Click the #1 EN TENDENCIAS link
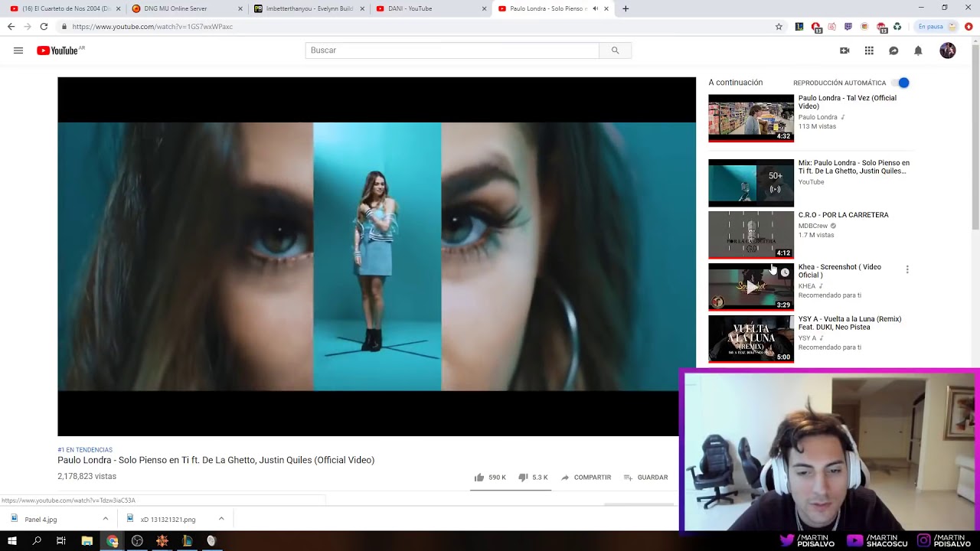This screenshot has width=980, height=551. 85,450
